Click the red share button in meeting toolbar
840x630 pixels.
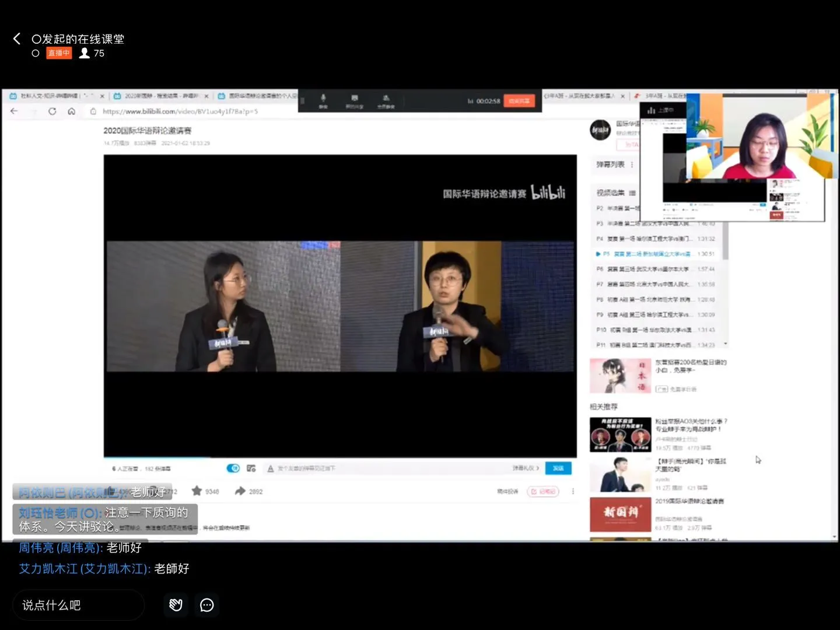[x=519, y=101]
